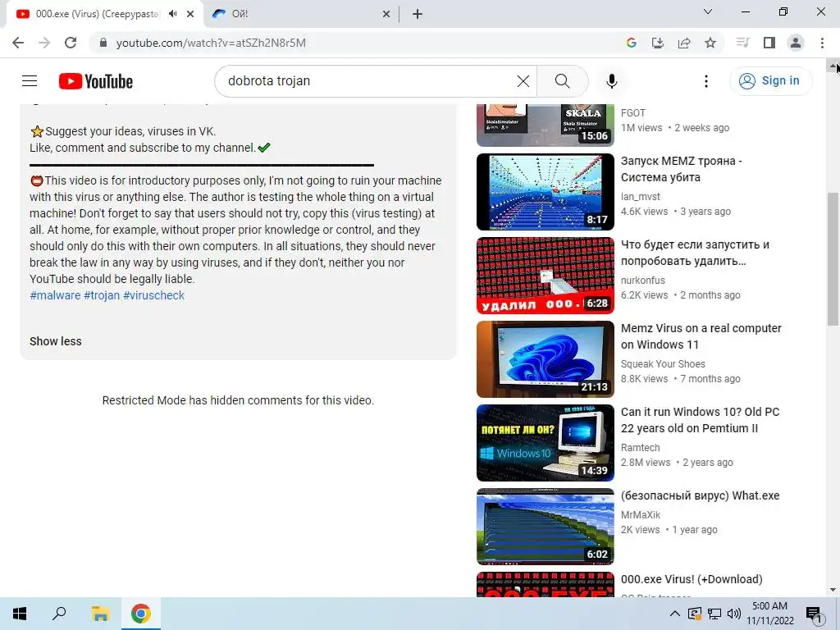This screenshot has height=630, width=840.
Task: Open the #malware hashtag link
Action: pos(55,295)
